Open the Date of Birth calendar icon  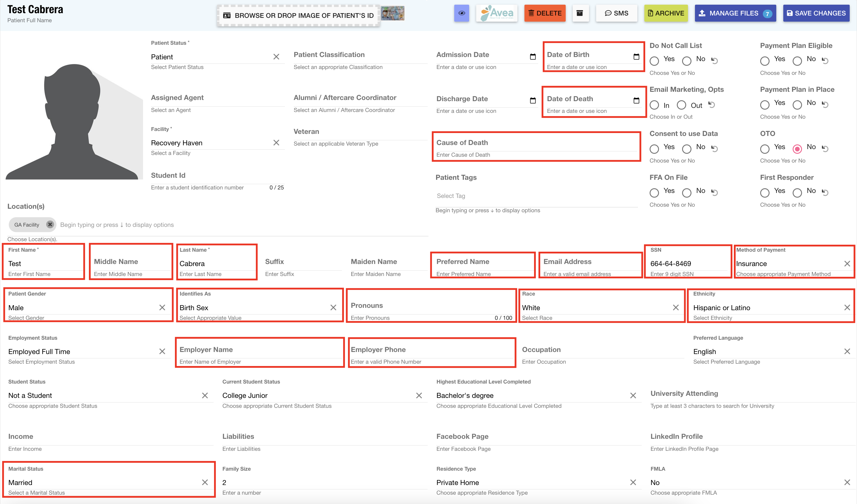[636, 57]
